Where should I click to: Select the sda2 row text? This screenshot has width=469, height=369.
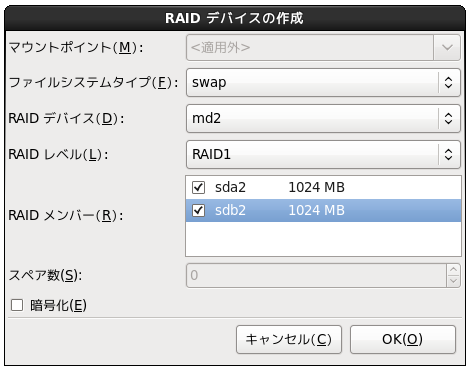click(x=230, y=187)
